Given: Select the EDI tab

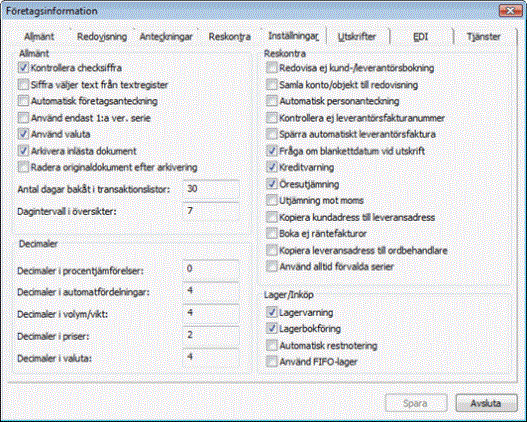Looking at the screenshot, I should pos(421,37).
